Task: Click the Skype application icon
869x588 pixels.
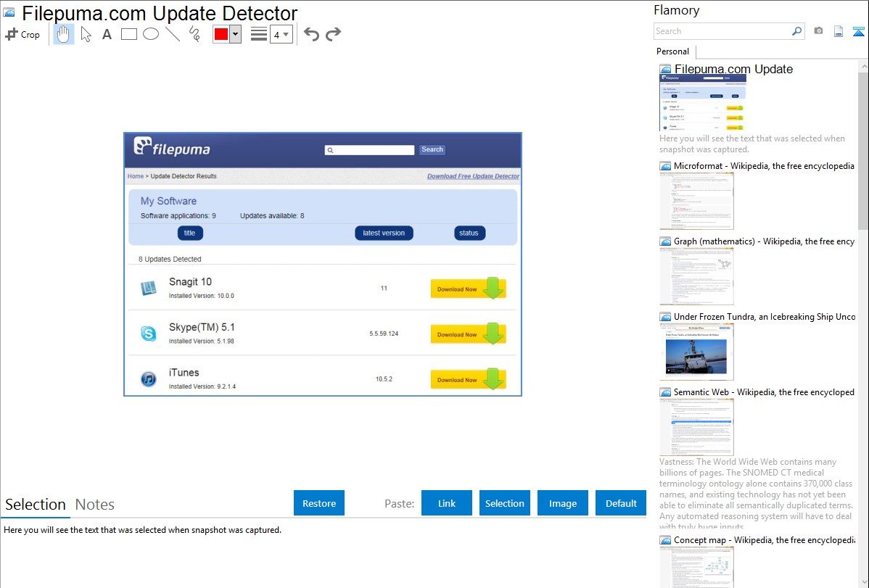Action: point(149,334)
